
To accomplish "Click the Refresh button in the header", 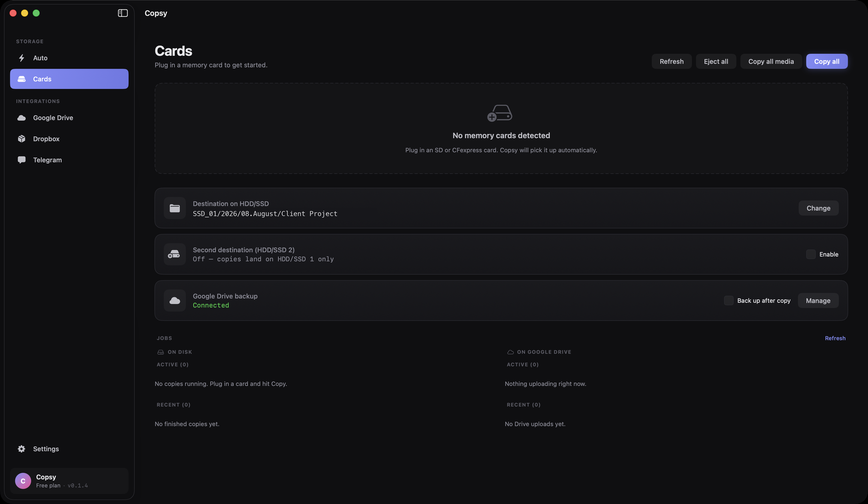I will pos(672,61).
